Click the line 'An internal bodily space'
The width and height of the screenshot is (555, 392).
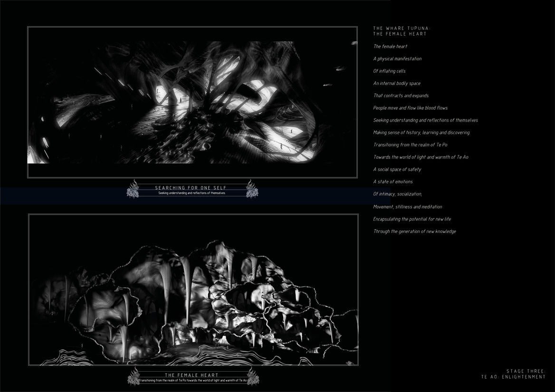pos(397,84)
